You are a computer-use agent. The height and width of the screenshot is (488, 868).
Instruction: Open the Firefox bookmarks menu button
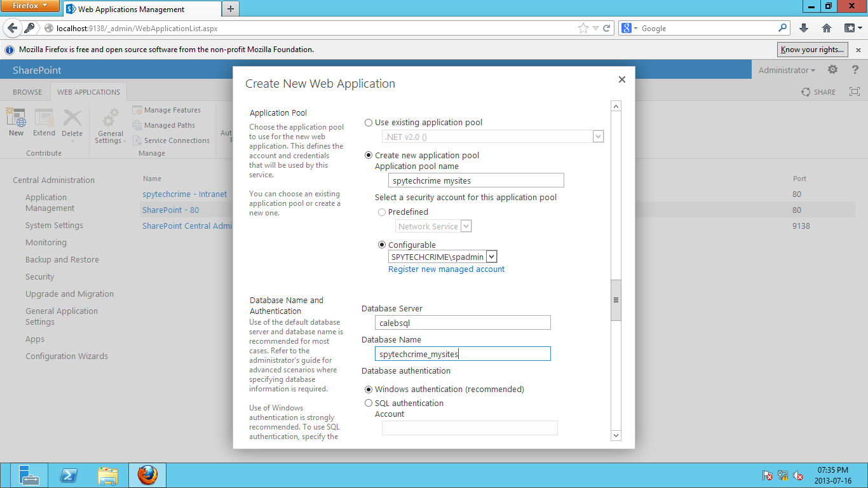pos(852,28)
